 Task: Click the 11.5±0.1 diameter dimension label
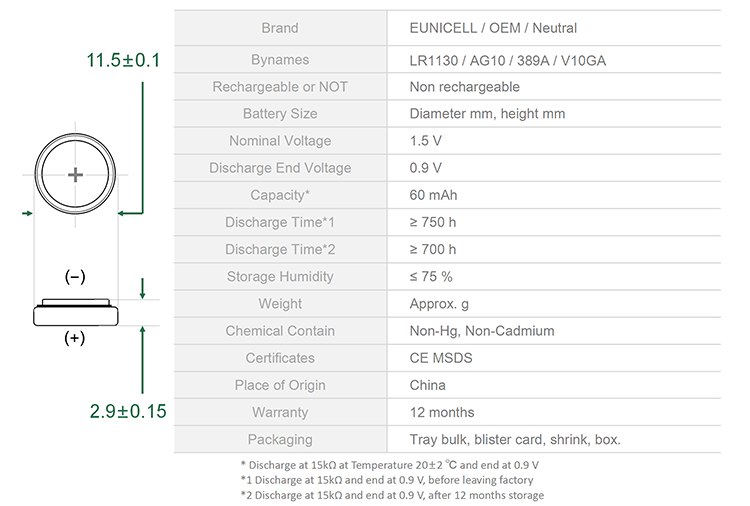(123, 60)
